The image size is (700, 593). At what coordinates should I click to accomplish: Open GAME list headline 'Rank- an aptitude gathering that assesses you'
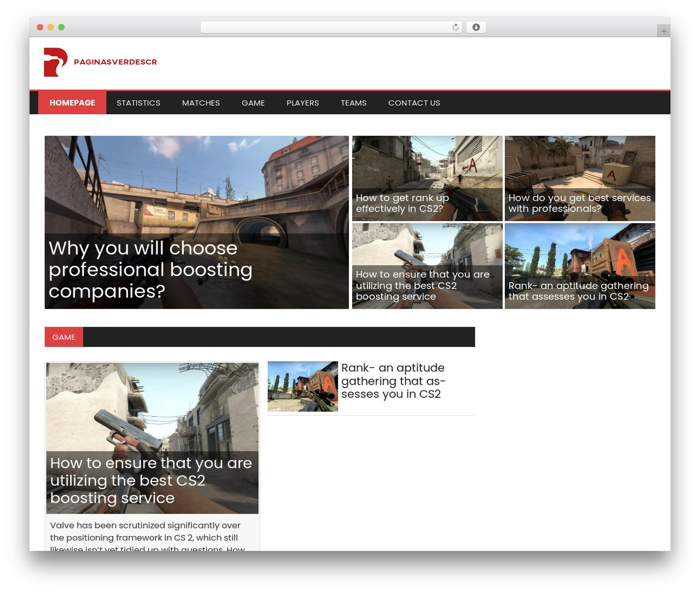393,381
